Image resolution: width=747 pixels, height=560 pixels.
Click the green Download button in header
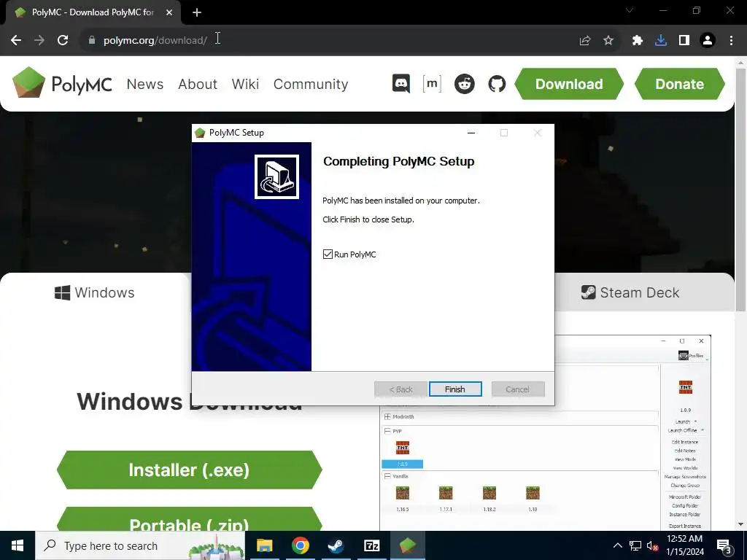click(x=569, y=84)
